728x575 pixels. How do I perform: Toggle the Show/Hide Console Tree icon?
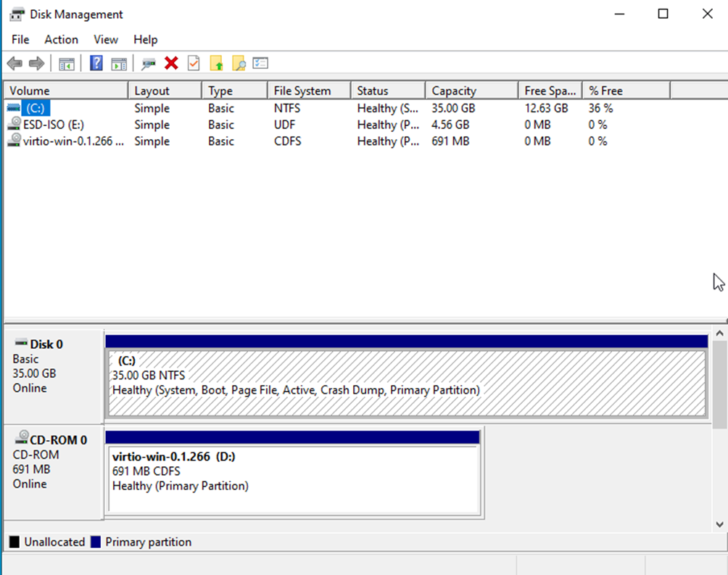[x=67, y=64]
